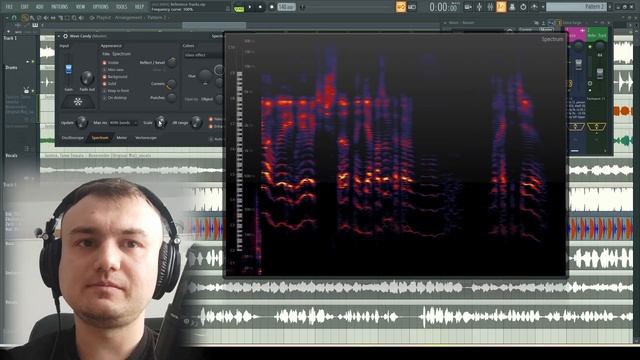This screenshot has width=640, height=360.
Task: Click the Vocals track label in playlist
Action: point(11,156)
